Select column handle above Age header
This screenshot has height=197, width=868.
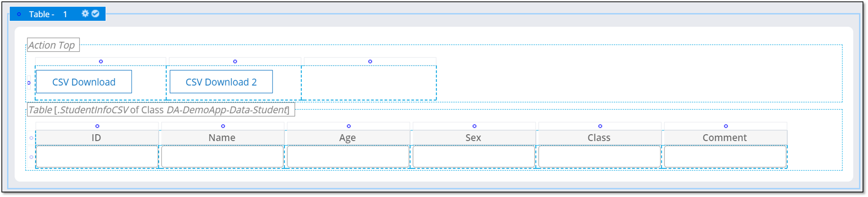(x=349, y=126)
